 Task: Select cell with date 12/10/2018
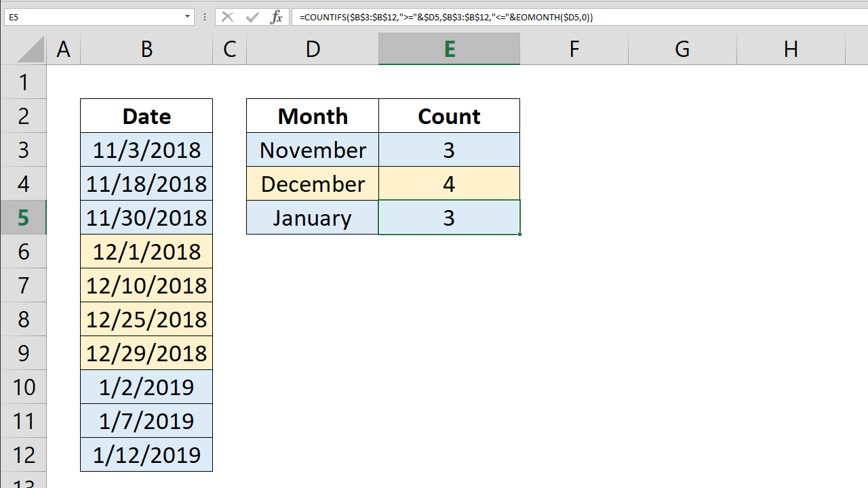(146, 285)
